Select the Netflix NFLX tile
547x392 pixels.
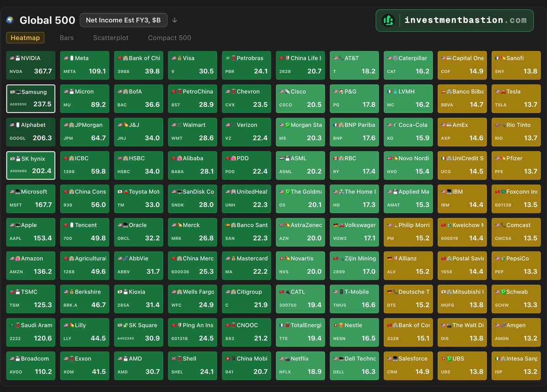click(x=300, y=366)
